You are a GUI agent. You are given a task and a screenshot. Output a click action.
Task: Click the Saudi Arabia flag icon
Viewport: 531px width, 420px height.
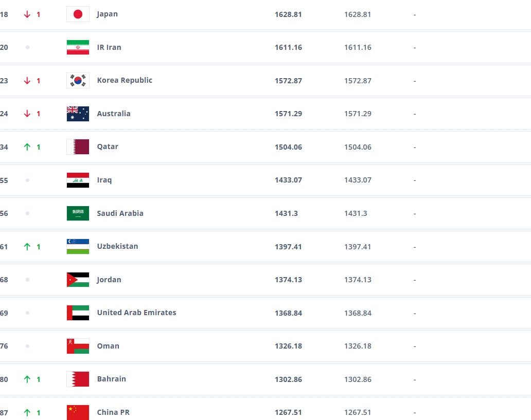pos(78,213)
